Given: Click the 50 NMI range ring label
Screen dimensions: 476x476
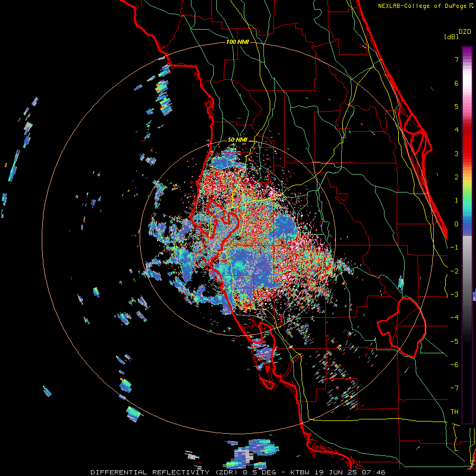Looking at the screenshot, I should [x=237, y=140].
